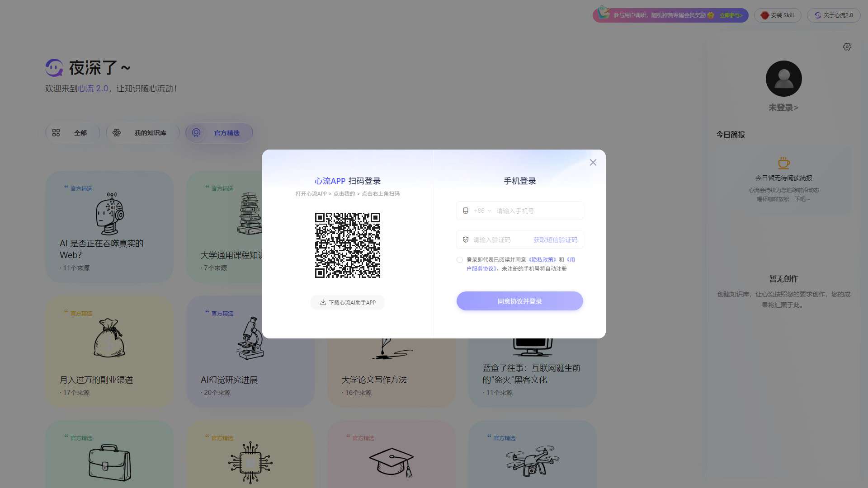Image resolution: width=868 pixels, height=488 pixels.
Task: Focus the verification code input field
Action: point(500,240)
